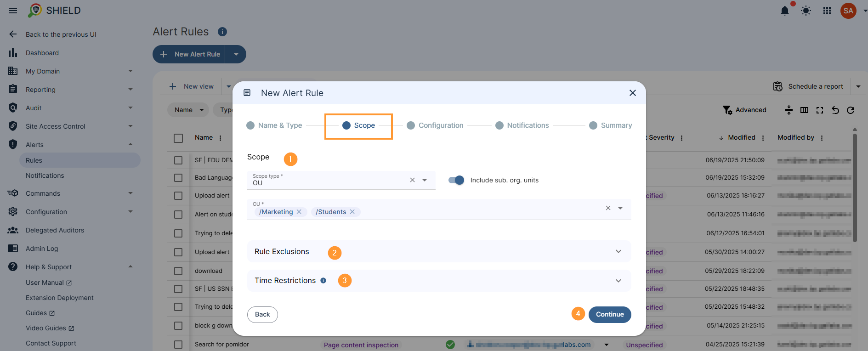Toggle Include sub. org. units switch
Image resolution: width=868 pixels, height=351 pixels.
pyautogui.click(x=456, y=180)
